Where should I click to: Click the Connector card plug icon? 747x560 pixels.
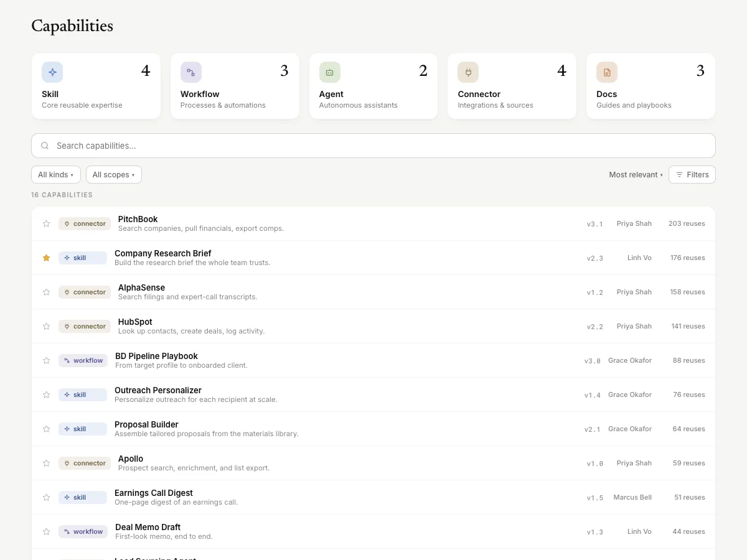click(468, 72)
